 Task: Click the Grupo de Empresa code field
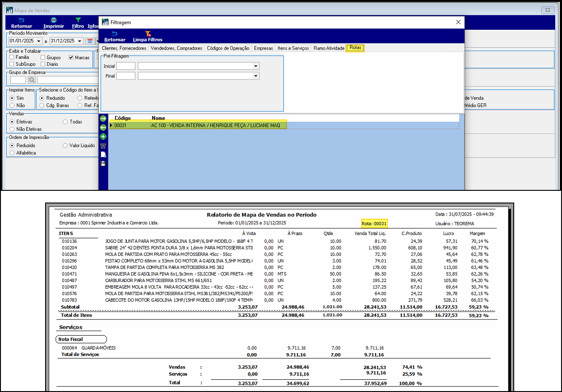[x=18, y=80]
